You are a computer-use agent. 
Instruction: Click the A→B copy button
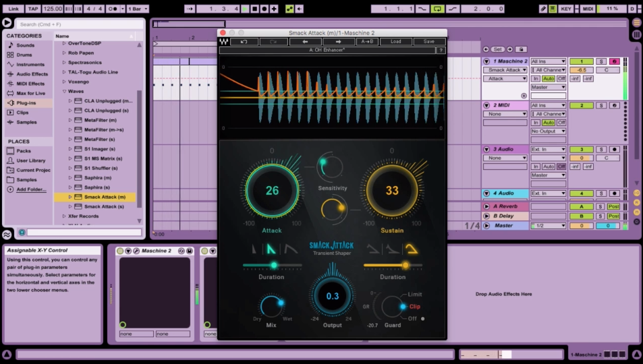(x=367, y=41)
